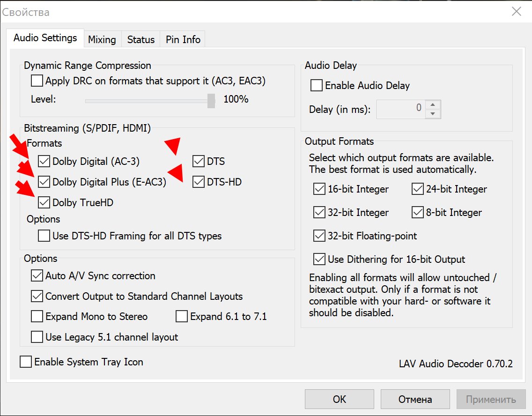The width and height of the screenshot is (532, 416).
Task: Select the Pin Info tab
Action: (183, 40)
